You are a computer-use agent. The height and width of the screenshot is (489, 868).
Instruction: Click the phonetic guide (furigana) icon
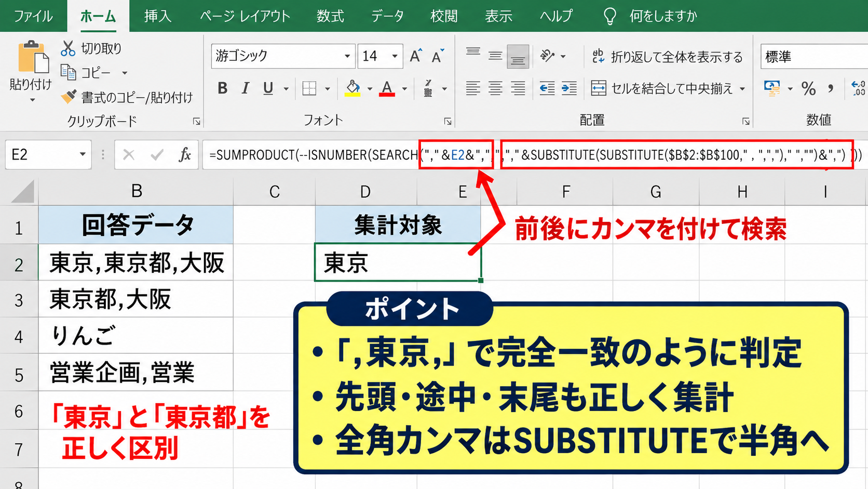tap(428, 88)
